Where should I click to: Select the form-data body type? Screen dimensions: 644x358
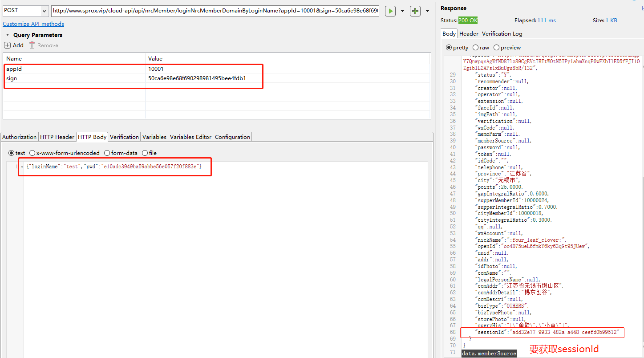[107, 153]
